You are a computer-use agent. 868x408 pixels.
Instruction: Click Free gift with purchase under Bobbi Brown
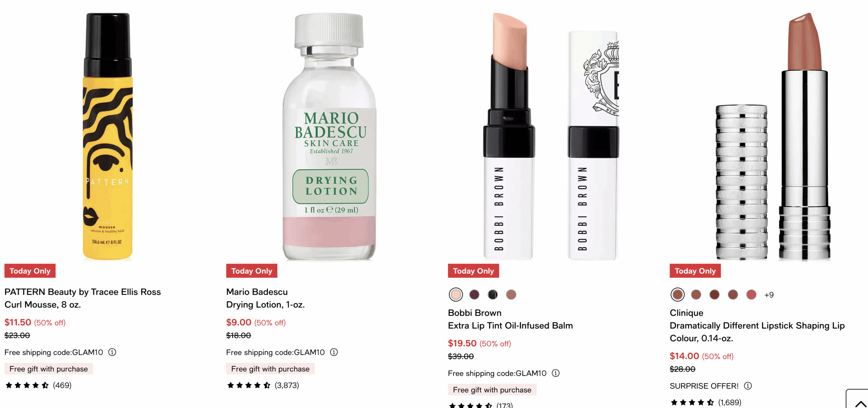492,390
